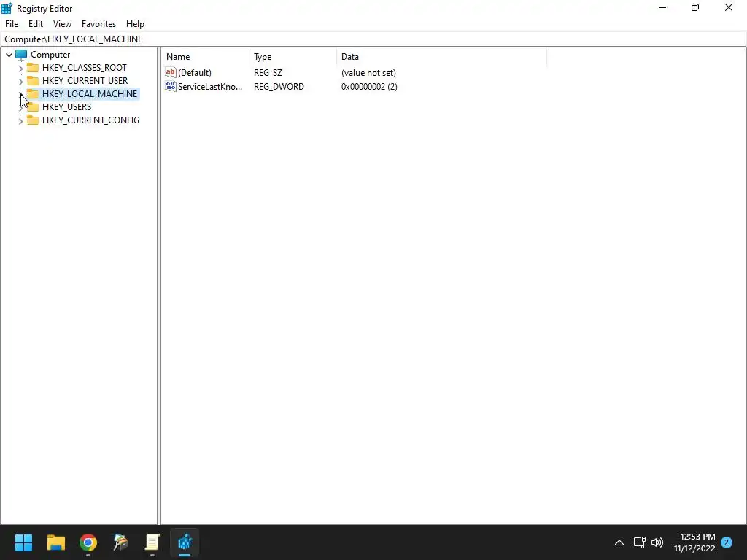The image size is (747, 560).
Task: Select the HKEY_USERS key label
Action: pyautogui.click(x=66, y=106)
